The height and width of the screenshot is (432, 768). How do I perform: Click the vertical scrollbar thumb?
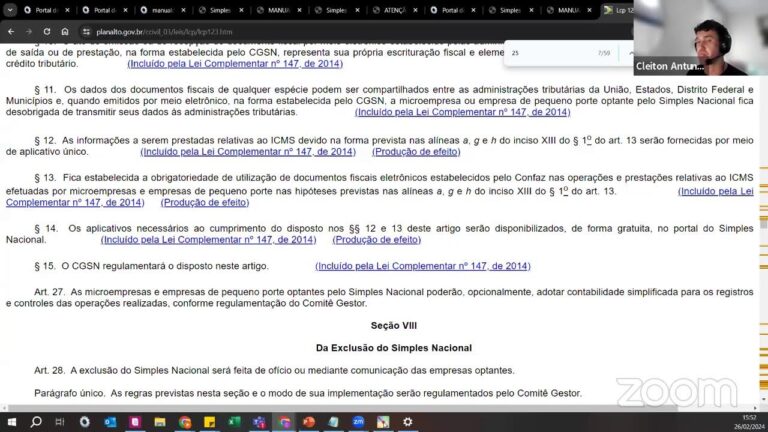click(x=764, y=222)
